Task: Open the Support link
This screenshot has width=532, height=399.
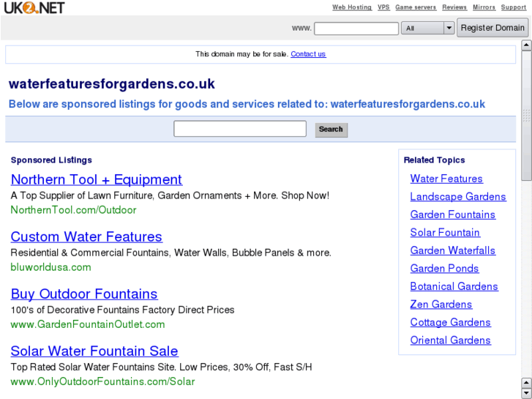Action: [x=513, y=7]
